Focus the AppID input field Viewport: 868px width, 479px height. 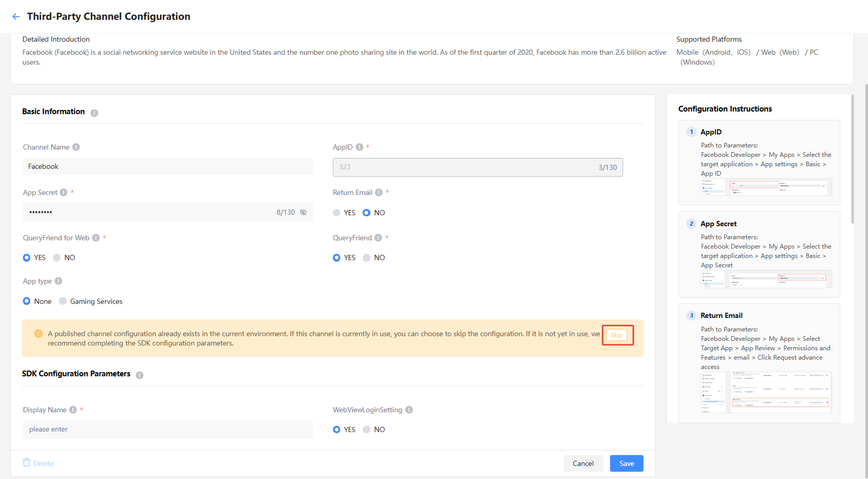pos(478,167)
